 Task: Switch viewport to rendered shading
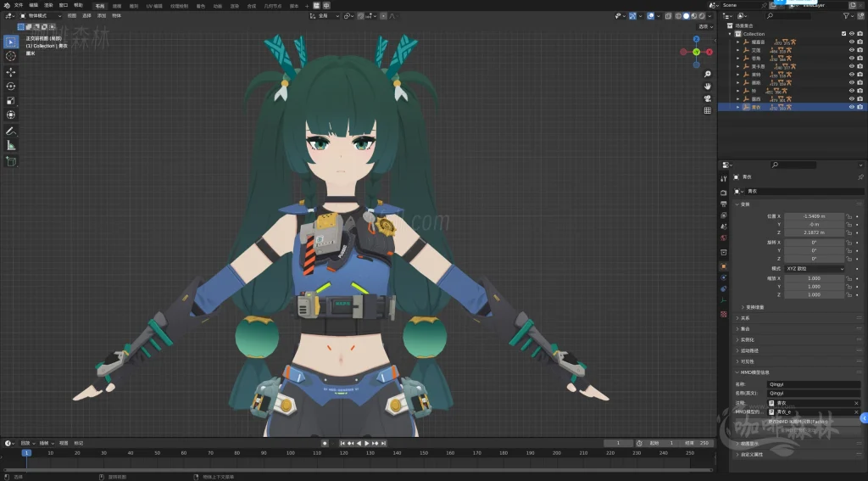pos(701,16)
